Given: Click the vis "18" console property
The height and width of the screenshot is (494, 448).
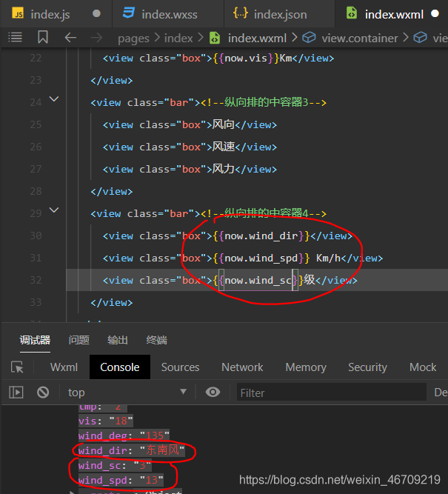Looking at the screenshot, I should click(x=106, y=421).
